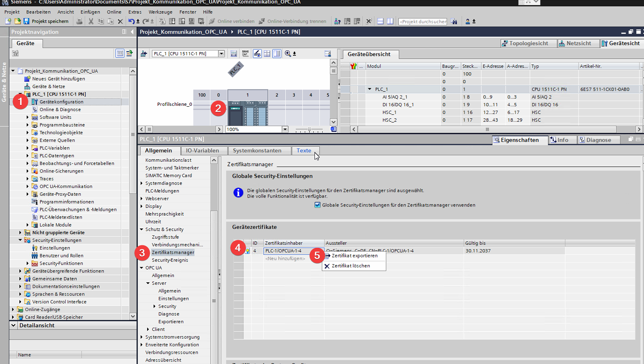Click the Neu hinzufügen certificate row

pos(285,259)
